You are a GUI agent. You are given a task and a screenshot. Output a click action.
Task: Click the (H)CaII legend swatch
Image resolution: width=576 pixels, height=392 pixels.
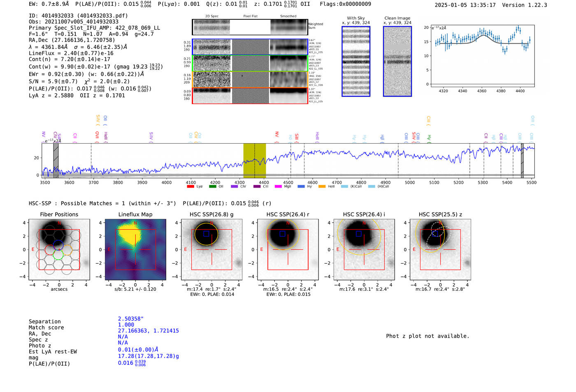pyautogui.click(x=372, y=187)
